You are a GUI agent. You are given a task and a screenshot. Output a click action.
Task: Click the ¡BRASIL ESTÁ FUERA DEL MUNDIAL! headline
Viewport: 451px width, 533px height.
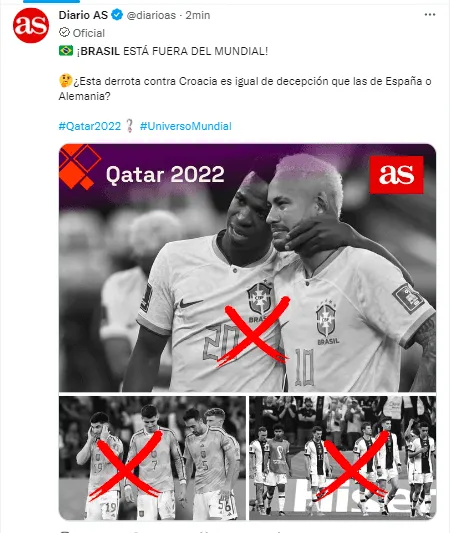coord(172,51)
